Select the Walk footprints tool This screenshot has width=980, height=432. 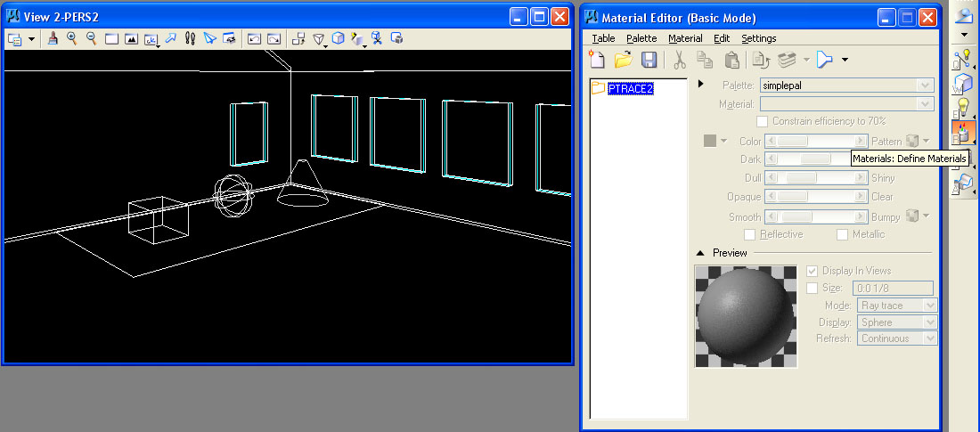click(x=190, y=39)
